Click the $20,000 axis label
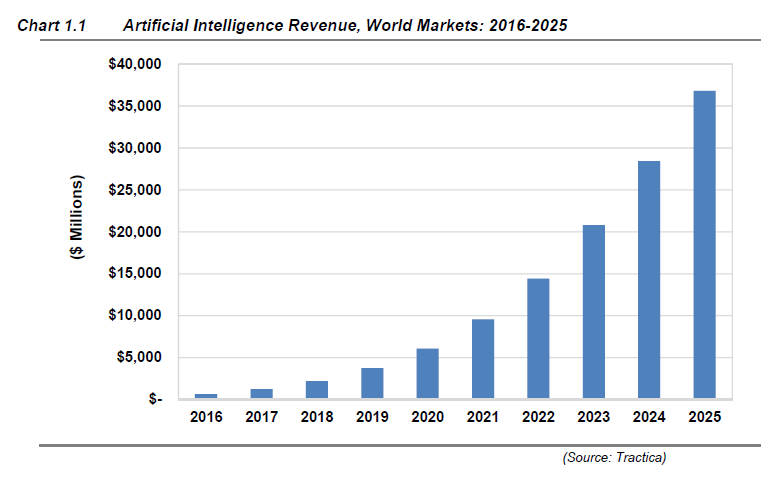 click(x=135, y=232)
